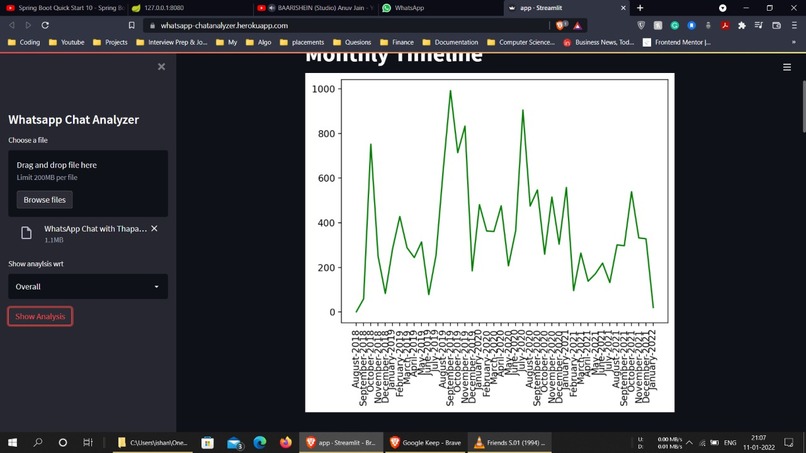Open the Brave wallet icon
This screenshot has width=806, height=453.
tap(777, 25)
